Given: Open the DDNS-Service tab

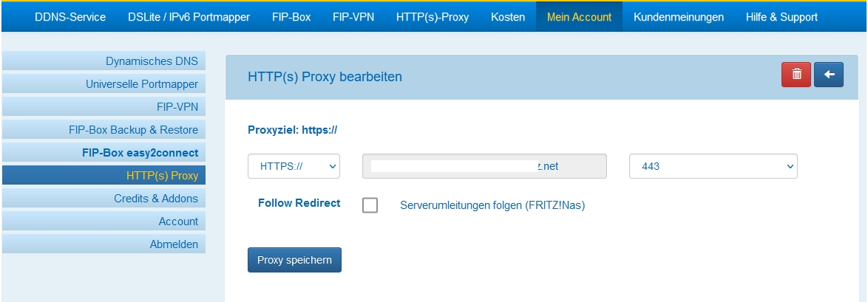Looking at the screenshot, I should tap(70, 16).
